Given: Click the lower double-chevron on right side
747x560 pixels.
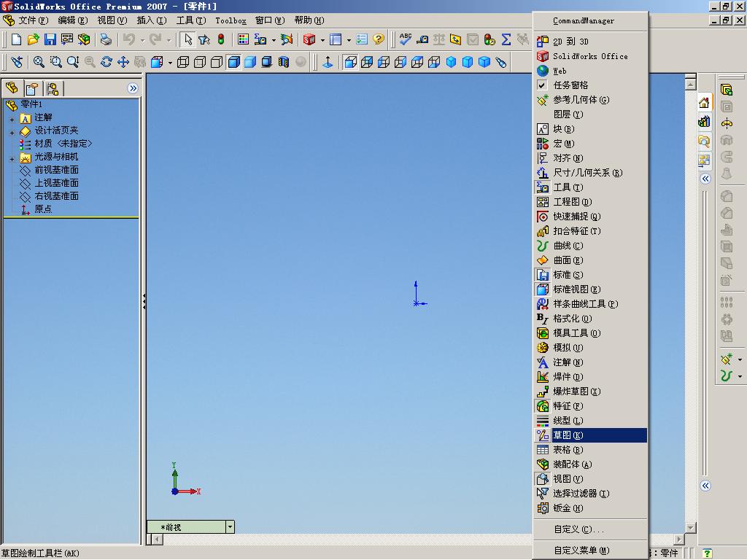Looking at the screenshot, I should (x=705, y=486).
